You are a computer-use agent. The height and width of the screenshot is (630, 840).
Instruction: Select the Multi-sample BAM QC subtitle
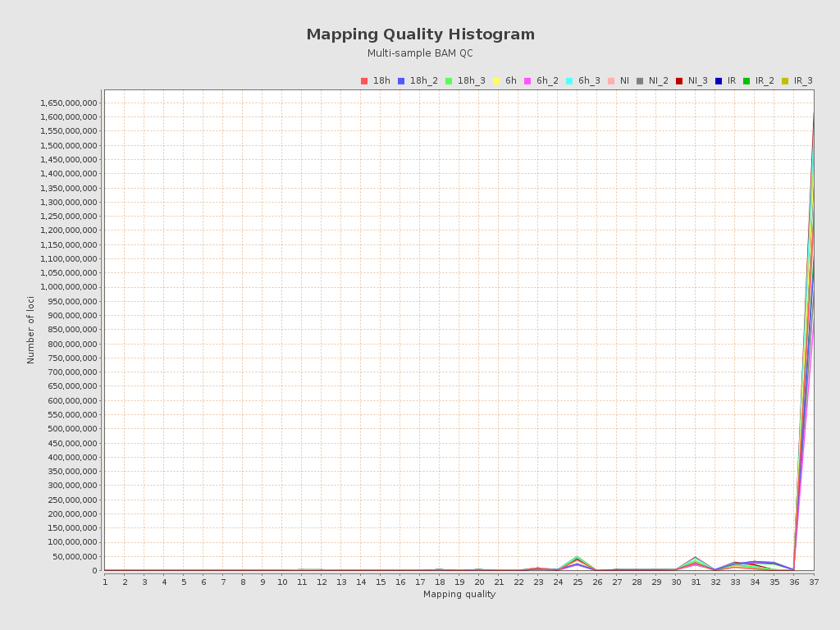pos(420,52)
